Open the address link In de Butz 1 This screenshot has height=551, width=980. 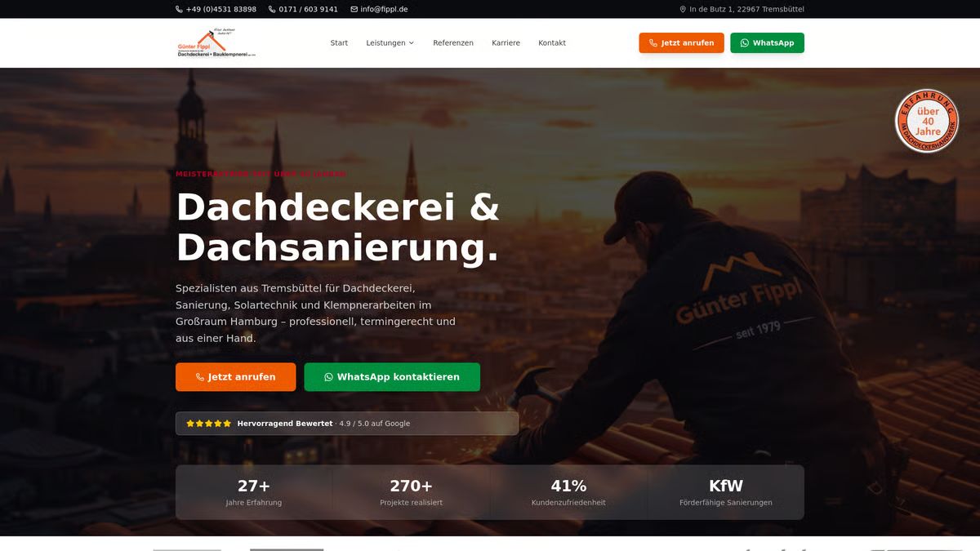pos(742,9)
